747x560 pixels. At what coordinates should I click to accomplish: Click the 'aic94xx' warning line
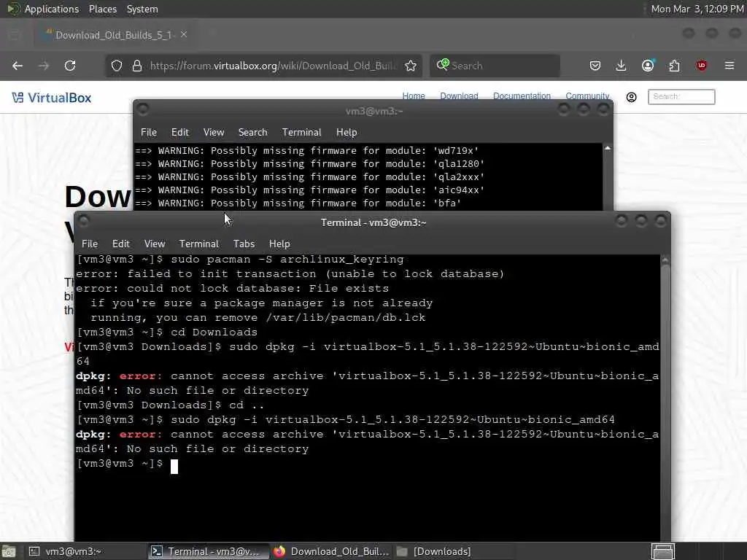click(309, 190)
